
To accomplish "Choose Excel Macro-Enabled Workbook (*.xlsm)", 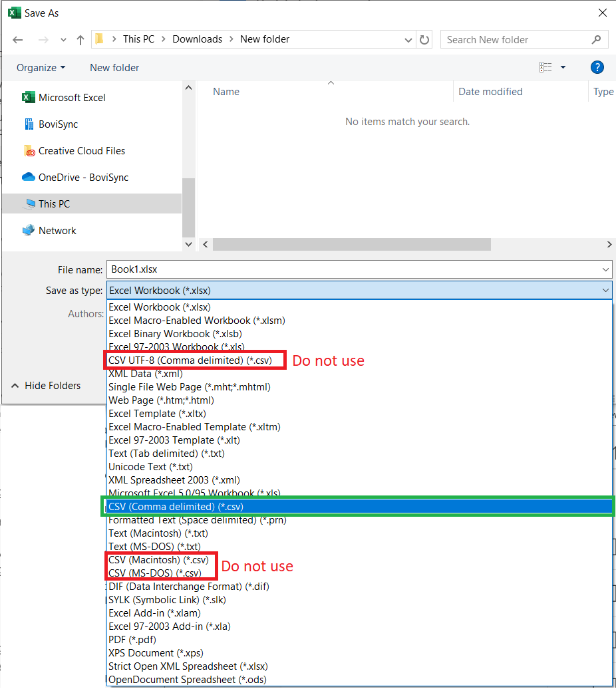I will (360, 321).
